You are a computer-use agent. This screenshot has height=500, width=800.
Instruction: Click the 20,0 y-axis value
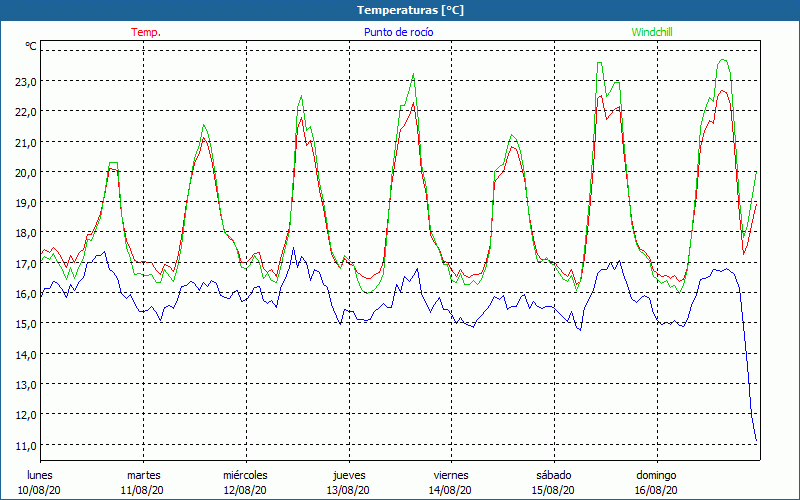pyautogui.click(x=25, y=172)
